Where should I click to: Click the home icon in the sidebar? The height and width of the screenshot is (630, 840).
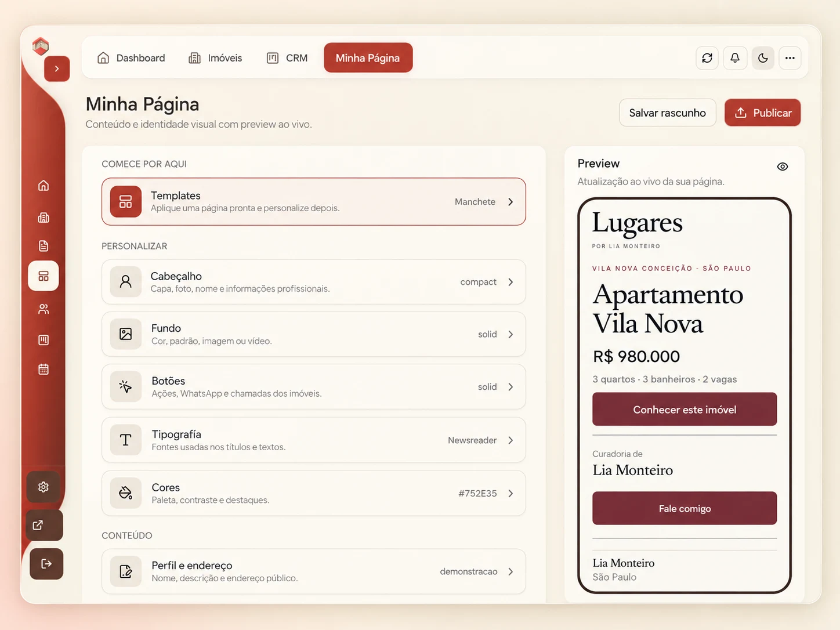click(44, 186)
